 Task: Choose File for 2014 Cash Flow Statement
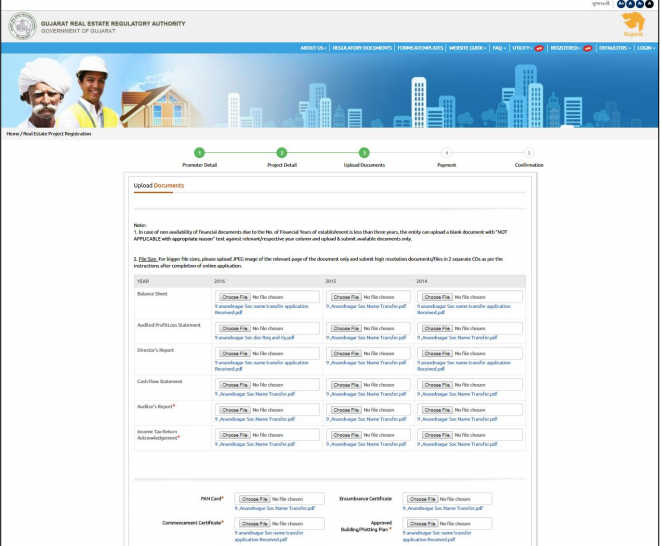(x=437, y=385)
